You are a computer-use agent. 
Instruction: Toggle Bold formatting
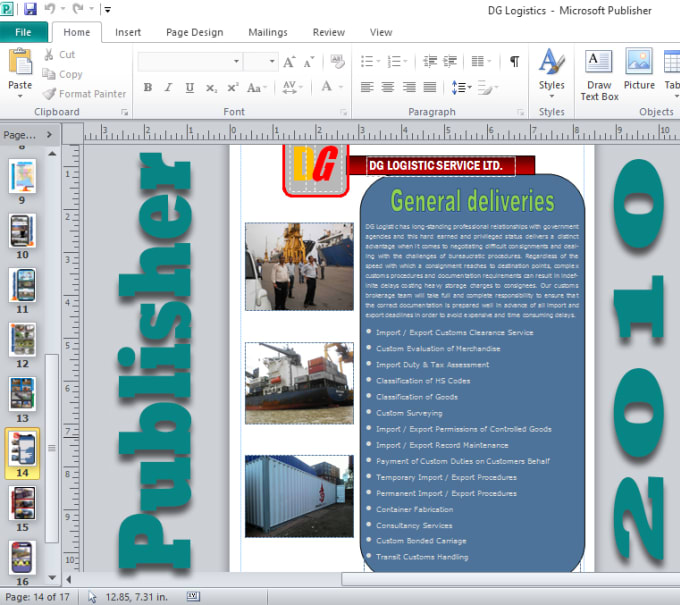click(147, 88)
